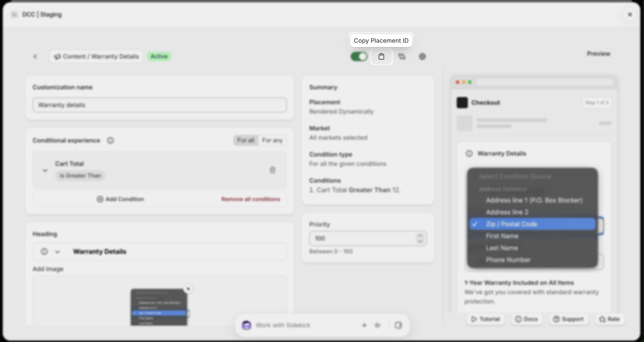Click the Customization name input field
The image size is (644, 342).
(x=160, y=105)
